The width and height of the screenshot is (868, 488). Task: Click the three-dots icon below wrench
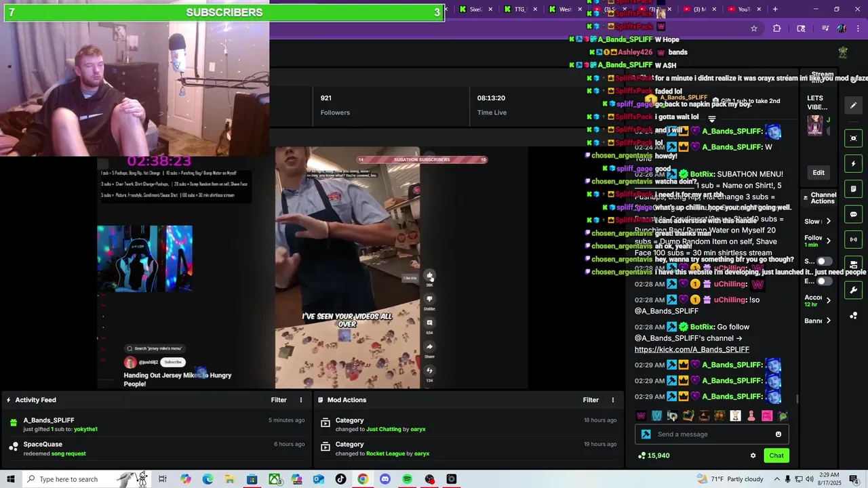(x=853, y=316)
